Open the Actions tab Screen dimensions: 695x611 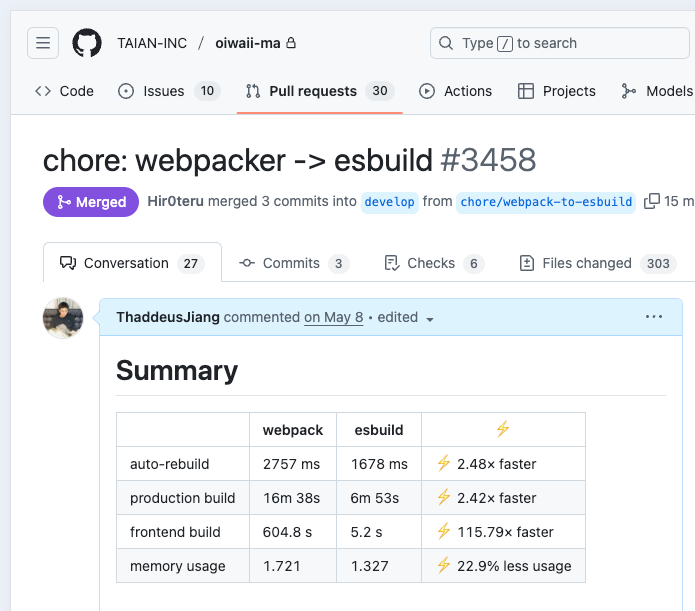pos(455,91)
